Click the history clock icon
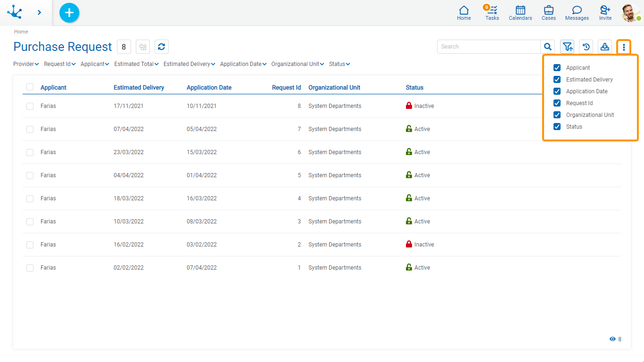The width and height of the screenshot is (644, 362). pyautogui.click(x=586, y=47)
